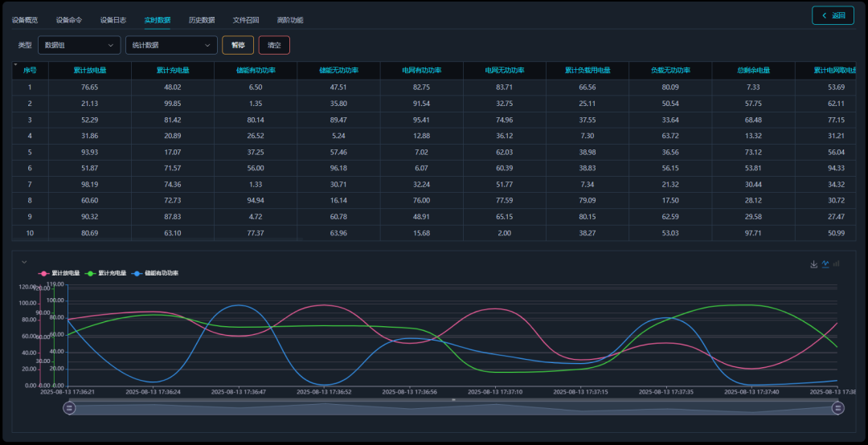Click the 返回 back button
The width and height of the screenshot is (868, 445).
point(832,15)
